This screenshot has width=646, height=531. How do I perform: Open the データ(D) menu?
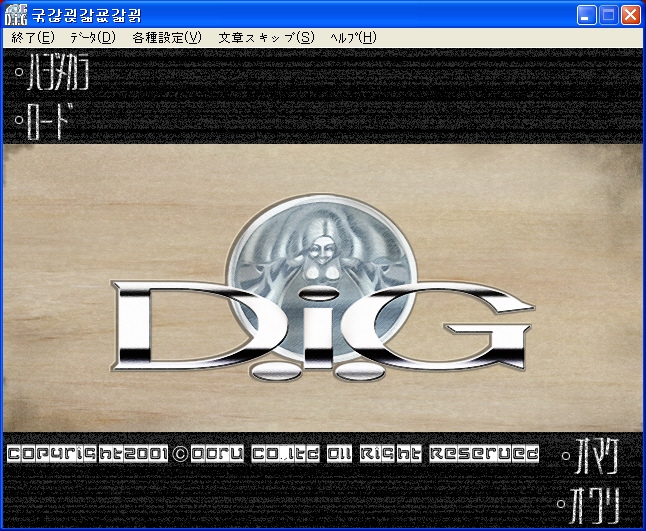pyautogui.click(x=93, y=38)
